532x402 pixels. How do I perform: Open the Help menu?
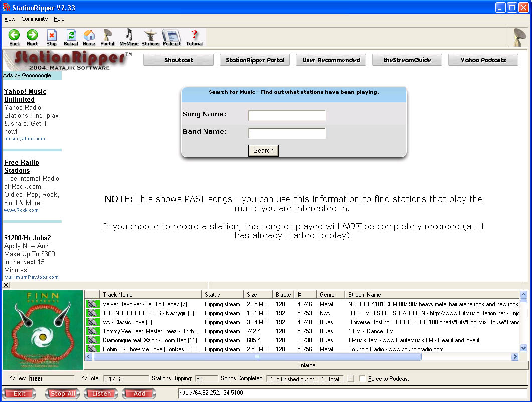pyautogui.click(x=59, y=19)
